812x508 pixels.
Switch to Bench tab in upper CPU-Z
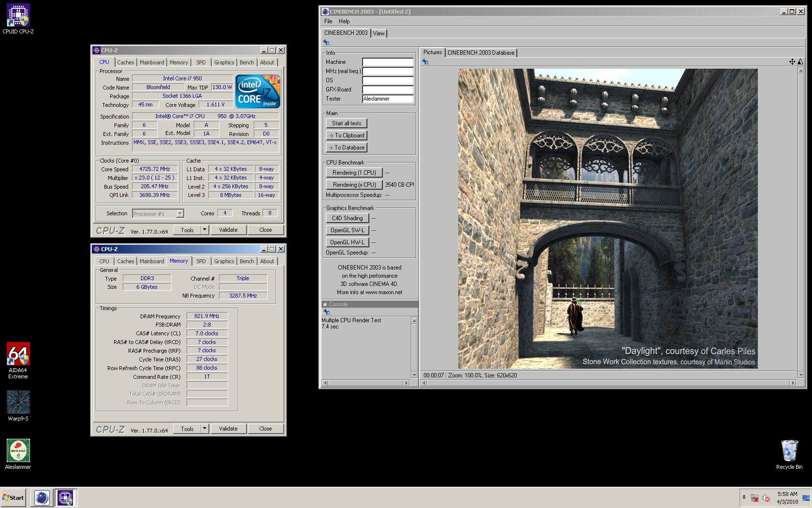247,62
